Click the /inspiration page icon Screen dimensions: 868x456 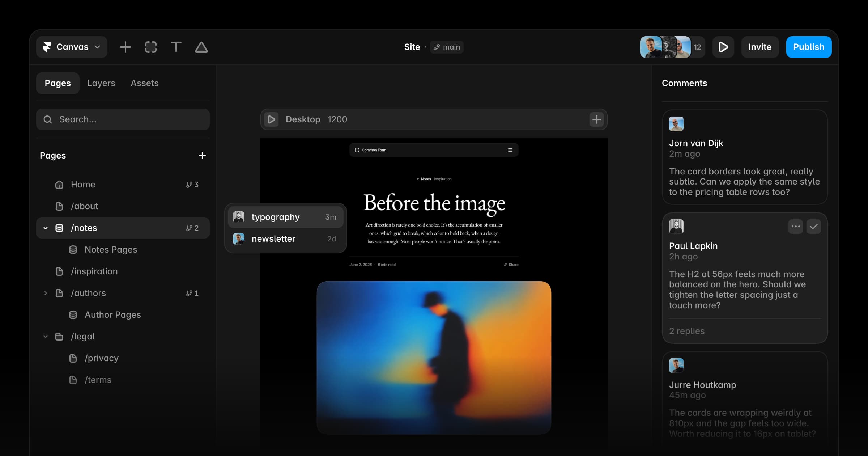[59, 271]
